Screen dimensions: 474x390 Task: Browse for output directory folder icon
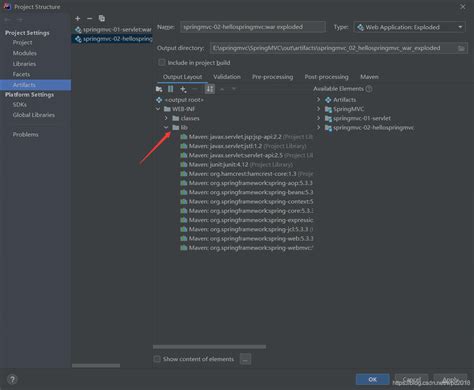coord(461,49)
